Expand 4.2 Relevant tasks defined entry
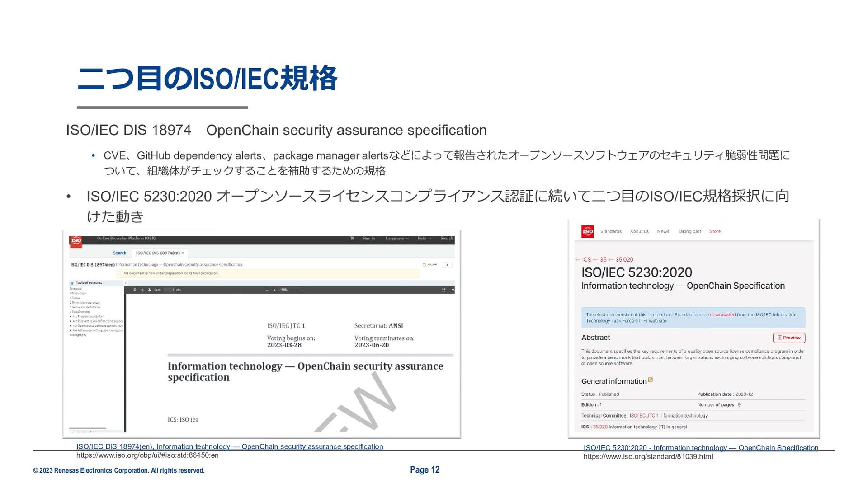This screenshot has height=488, width=868. 71,321
